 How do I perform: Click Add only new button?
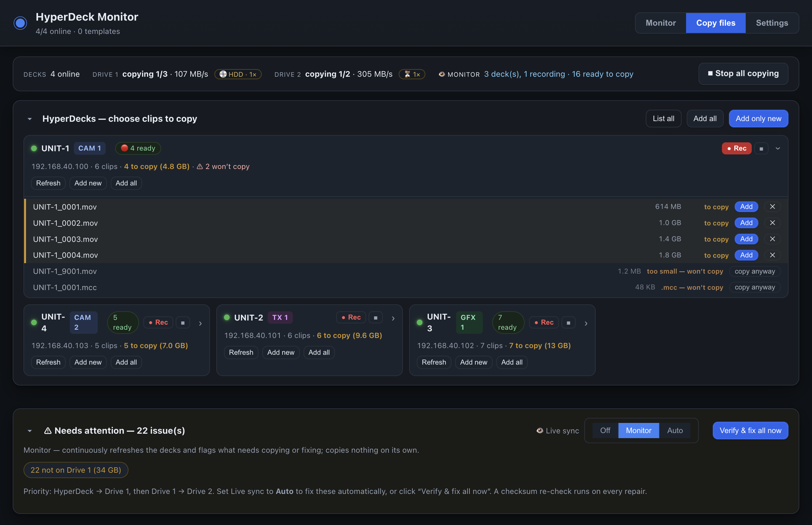(758, 119)
